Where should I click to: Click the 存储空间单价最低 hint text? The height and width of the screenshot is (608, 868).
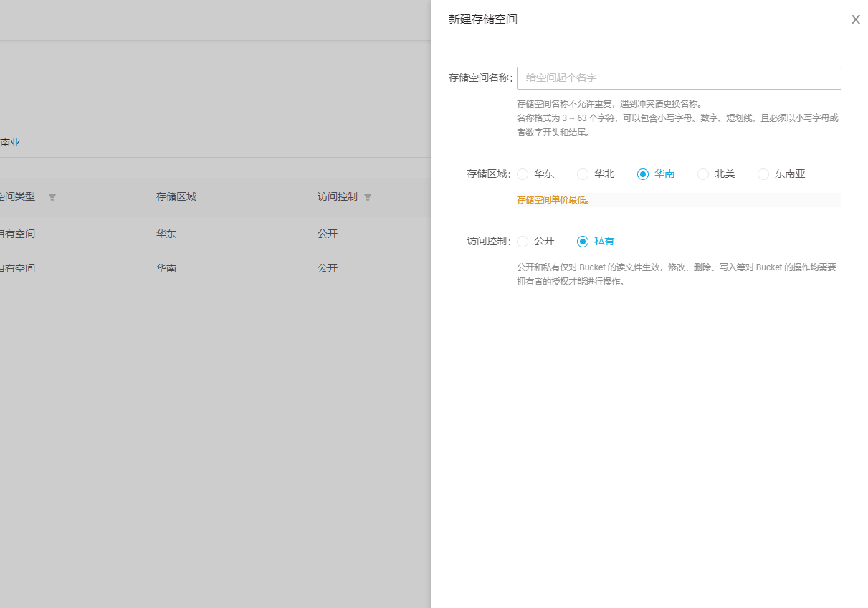coord(553,200)
